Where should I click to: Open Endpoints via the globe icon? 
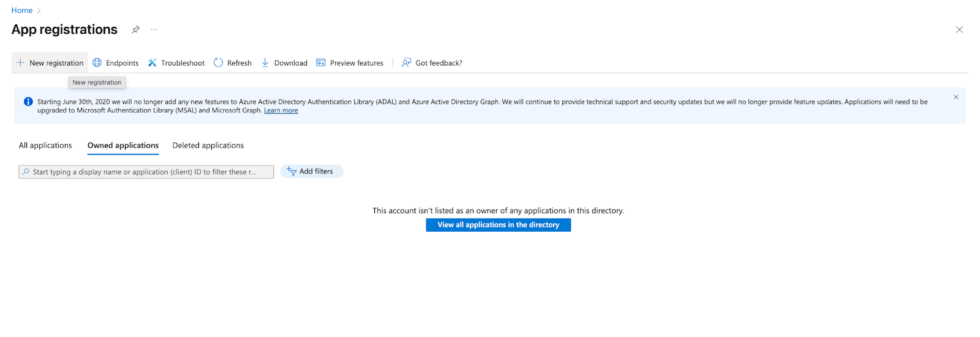click(97, 62)
